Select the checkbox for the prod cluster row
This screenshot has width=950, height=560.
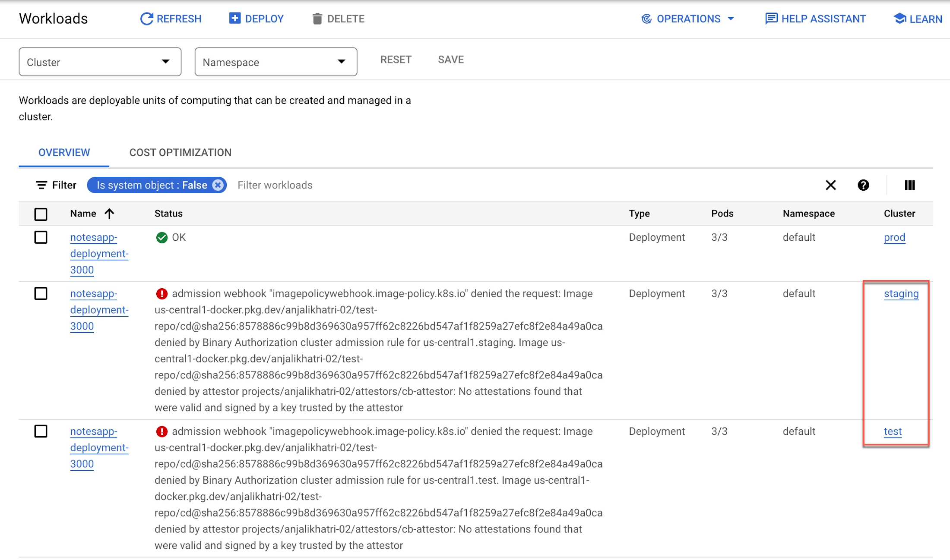(41, 237)
